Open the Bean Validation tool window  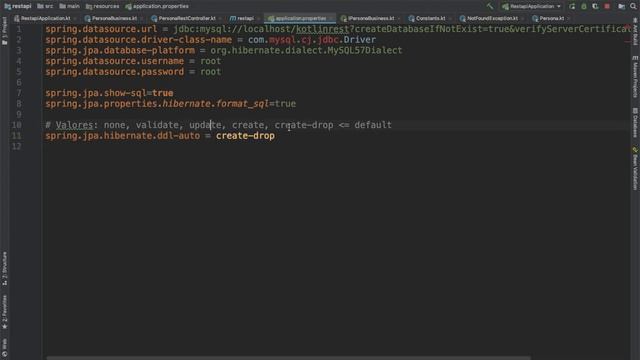[x=635, y=169]
